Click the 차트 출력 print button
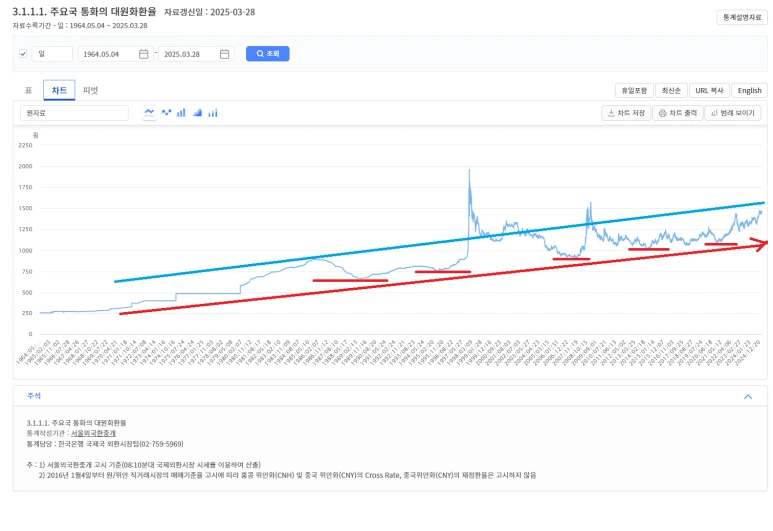Screen dimensions: 773x531 pyautogui.click(x=678, y=113)
